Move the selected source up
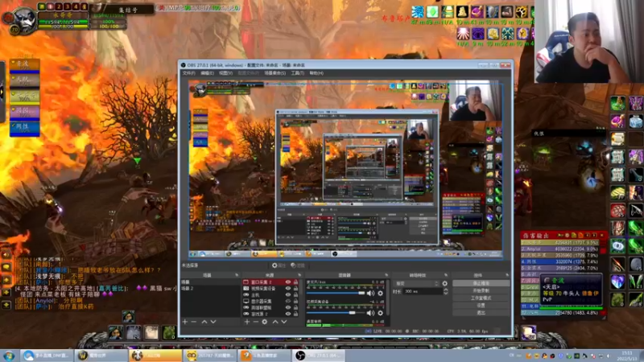Viewport: 644px width, 362px height. [275, 322]
